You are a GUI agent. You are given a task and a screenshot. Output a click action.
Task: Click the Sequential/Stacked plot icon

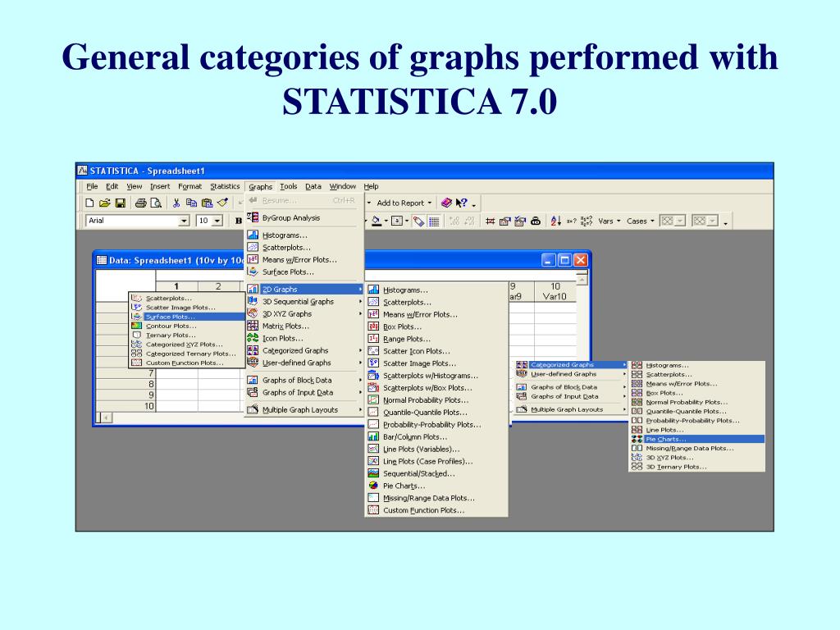coord(373,473)
